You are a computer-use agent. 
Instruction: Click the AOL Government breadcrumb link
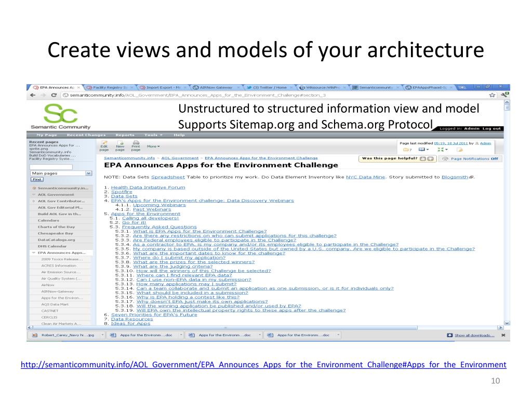(x=180, y=158)
